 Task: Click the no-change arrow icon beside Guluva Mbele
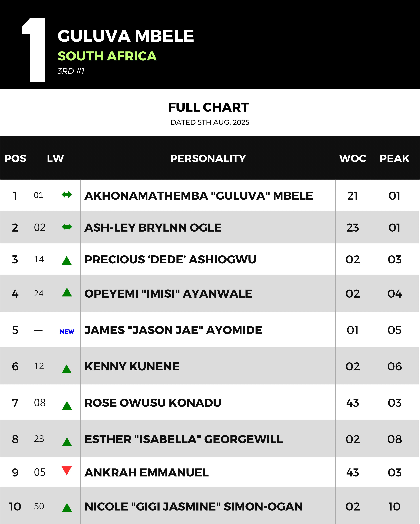(x=67, y=195)
